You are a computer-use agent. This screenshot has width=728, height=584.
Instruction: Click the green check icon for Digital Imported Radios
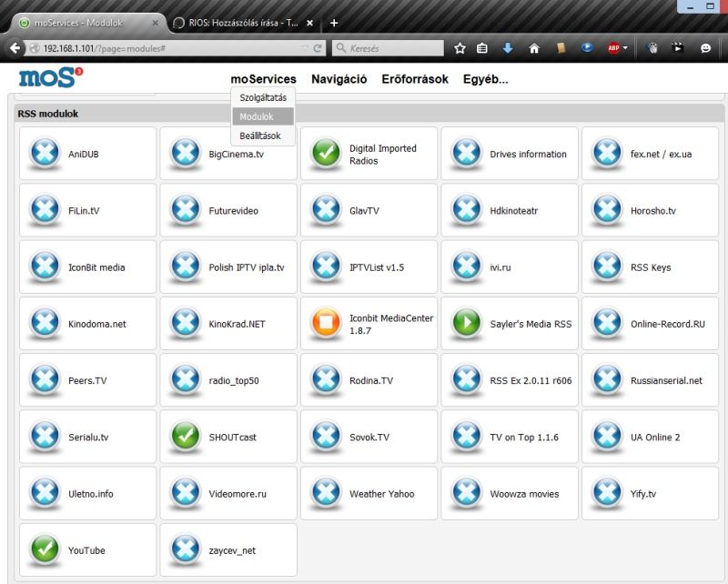point(326,152)
